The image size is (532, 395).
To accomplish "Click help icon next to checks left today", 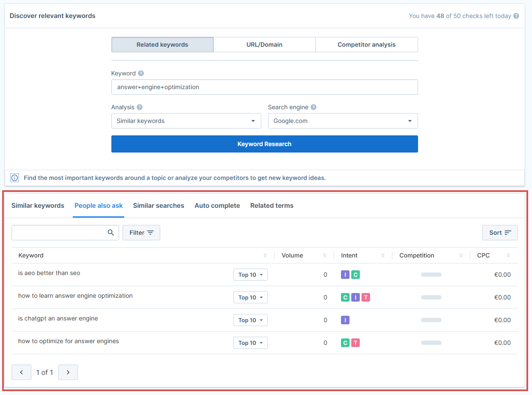I will point(516,16).
